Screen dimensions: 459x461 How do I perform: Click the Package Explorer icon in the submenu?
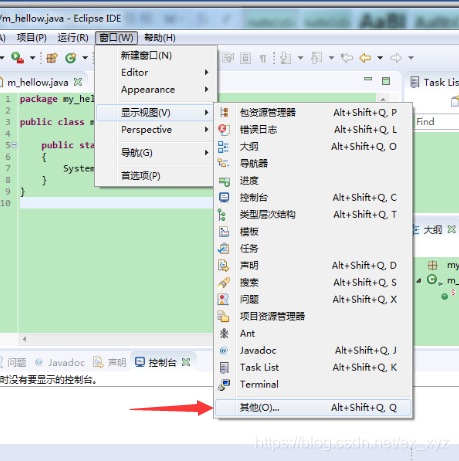click(224, 113)
